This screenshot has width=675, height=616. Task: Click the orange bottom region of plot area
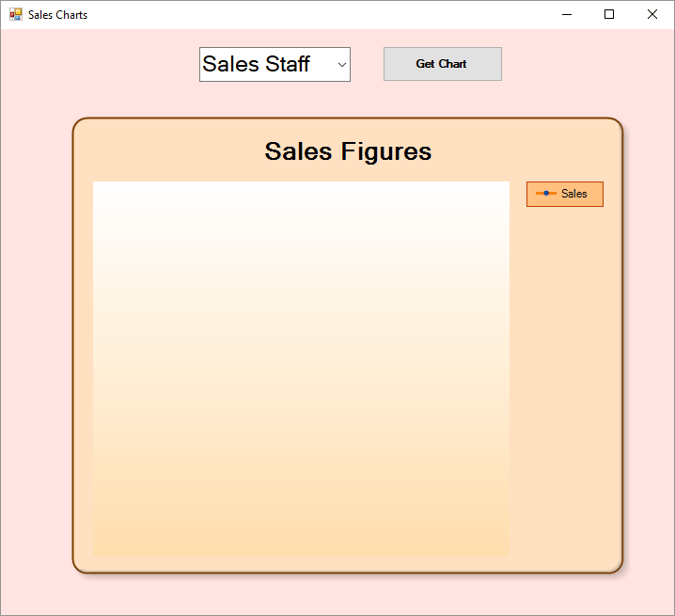301,536
